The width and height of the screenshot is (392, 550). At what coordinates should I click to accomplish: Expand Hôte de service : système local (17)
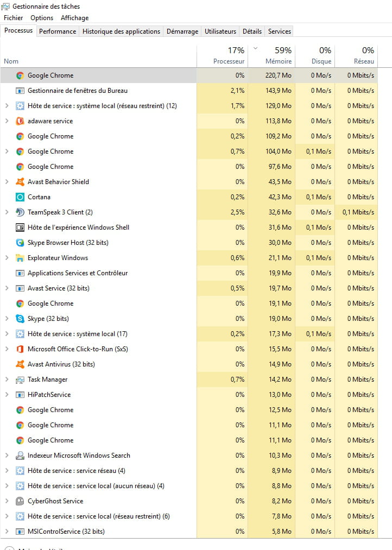coord(7,334)
